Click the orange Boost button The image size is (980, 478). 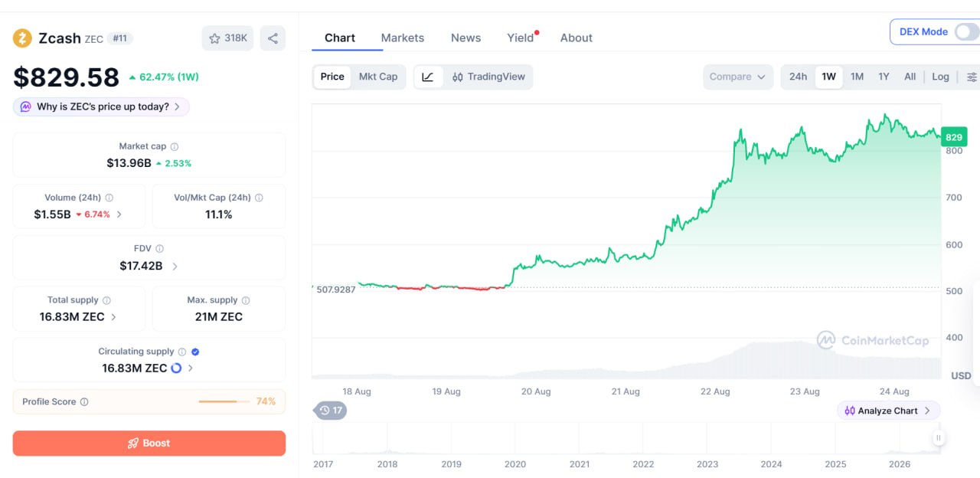149,444
